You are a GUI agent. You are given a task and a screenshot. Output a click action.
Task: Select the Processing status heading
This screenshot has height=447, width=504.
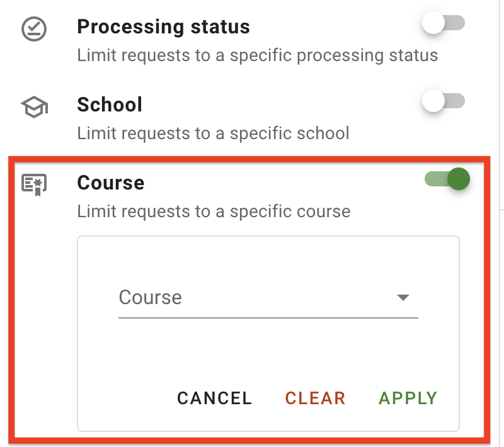tap(163, 26)
